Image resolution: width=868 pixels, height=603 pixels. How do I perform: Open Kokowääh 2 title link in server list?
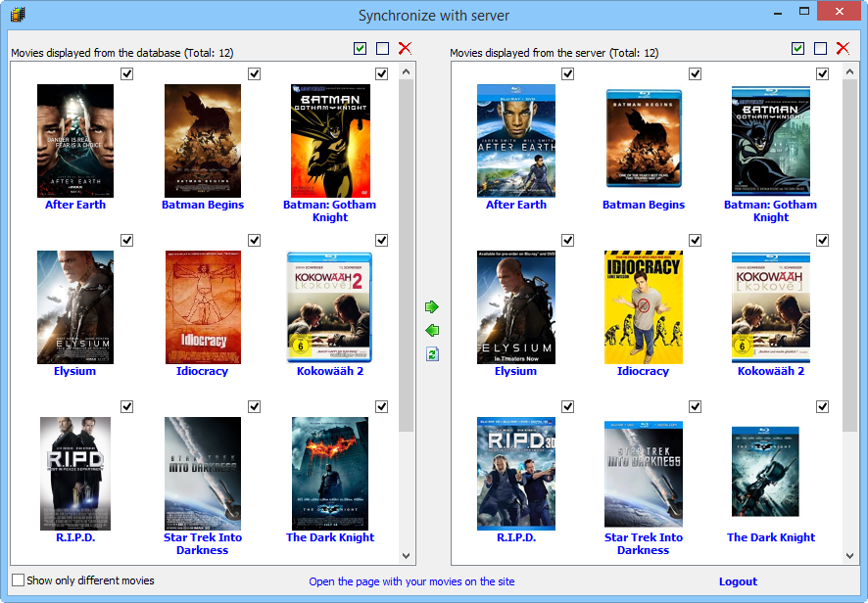click(771, 371)
